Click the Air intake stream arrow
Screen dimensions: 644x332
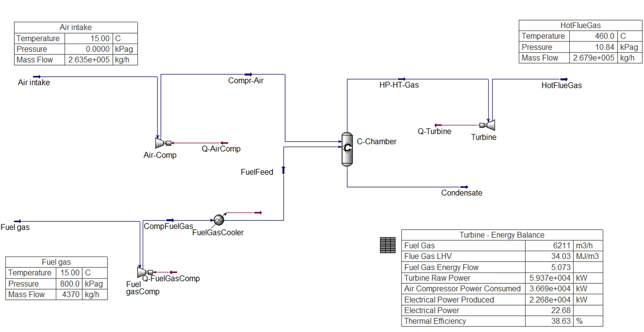coord(37,77)
